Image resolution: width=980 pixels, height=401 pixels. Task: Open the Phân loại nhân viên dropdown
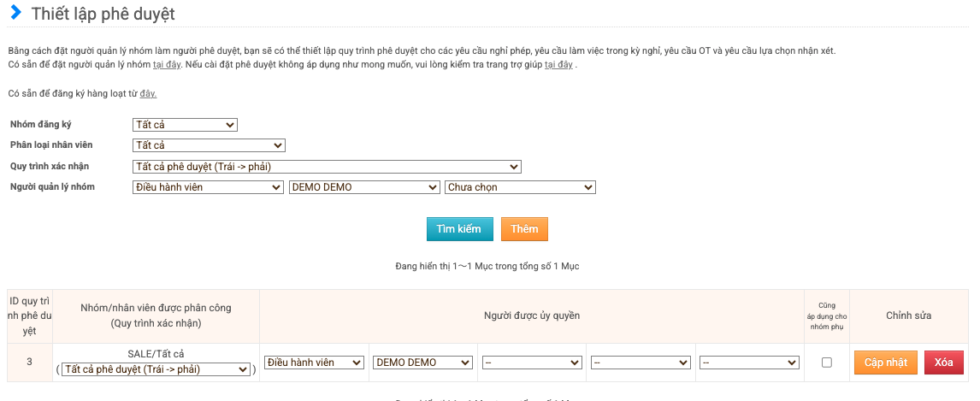tap(209, 145)
